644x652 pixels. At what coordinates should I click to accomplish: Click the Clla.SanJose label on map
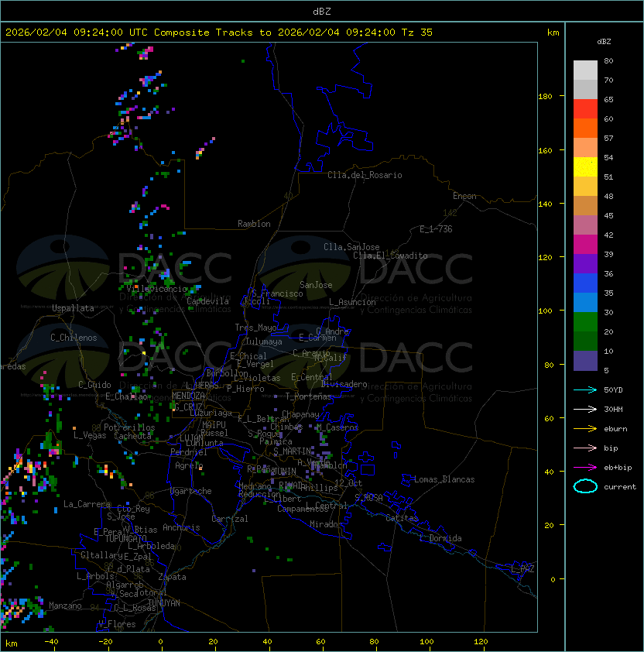[351, 247]
